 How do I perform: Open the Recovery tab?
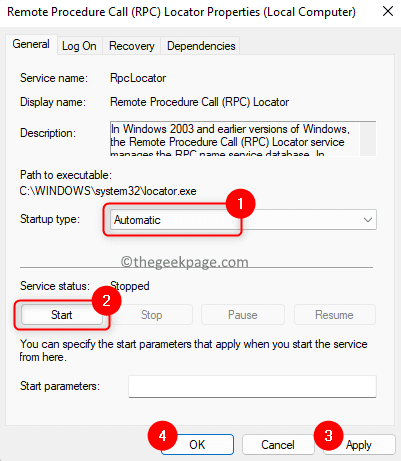coord(132,46)
